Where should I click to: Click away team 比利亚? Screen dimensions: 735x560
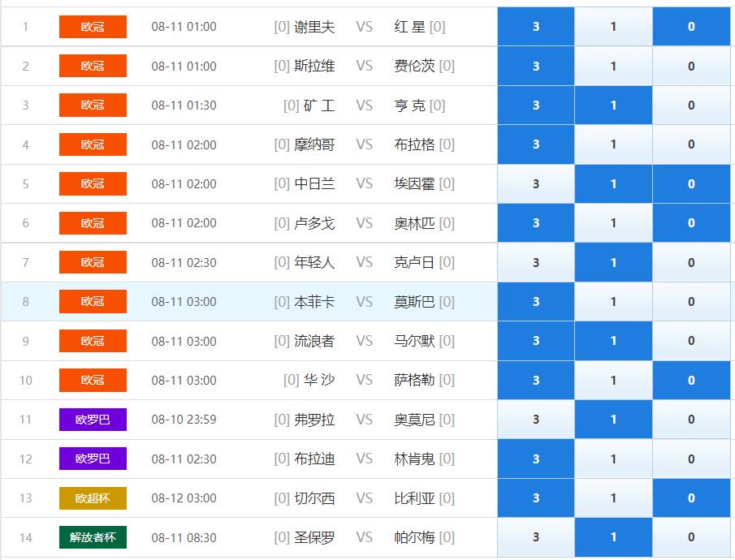pyautogui.click(x=415, y=498)
